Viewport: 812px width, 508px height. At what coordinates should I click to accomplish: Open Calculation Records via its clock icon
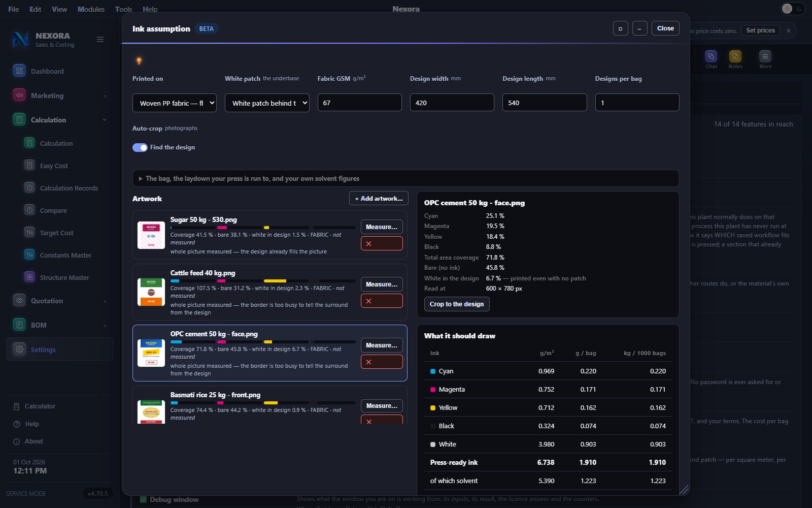point(29,188)
